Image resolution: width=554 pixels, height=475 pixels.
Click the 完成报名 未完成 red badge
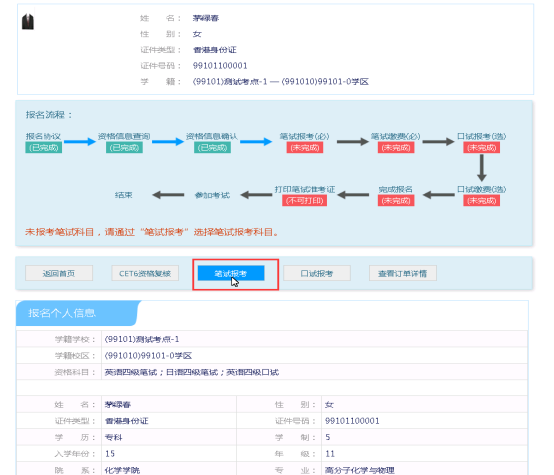396,201
